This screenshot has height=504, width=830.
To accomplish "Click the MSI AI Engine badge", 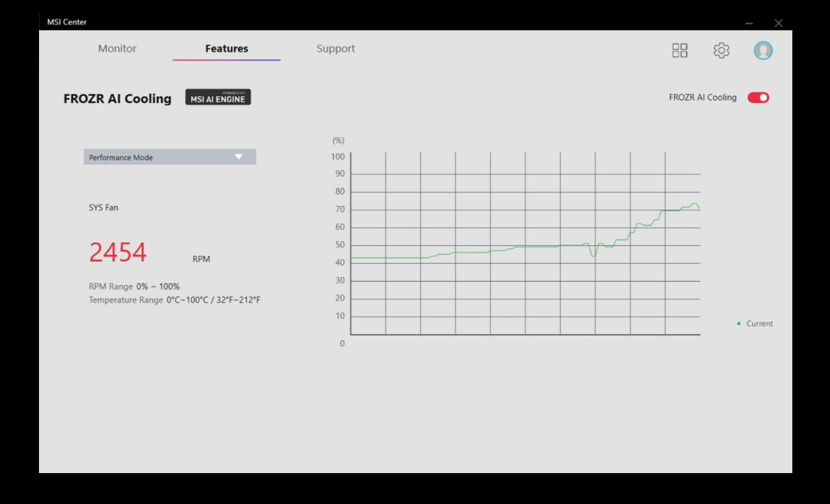I will click(x=218, y=97).
